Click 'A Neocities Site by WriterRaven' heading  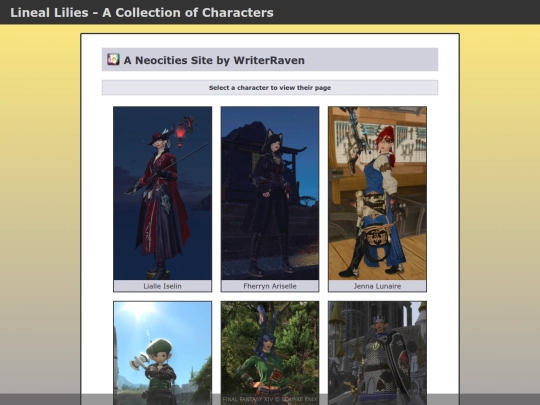pyautogui.click(x=214, y=60)
